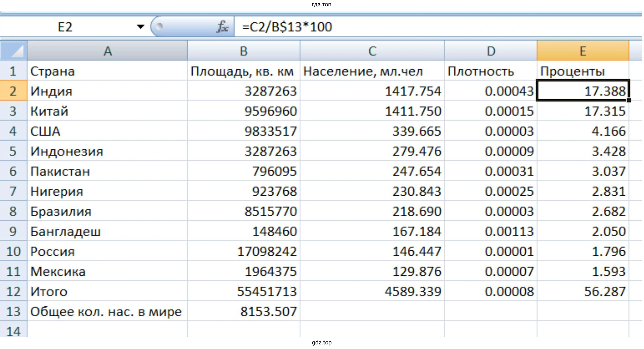
Task: Click the cell with value 8153.507
Action: (244, 312)
